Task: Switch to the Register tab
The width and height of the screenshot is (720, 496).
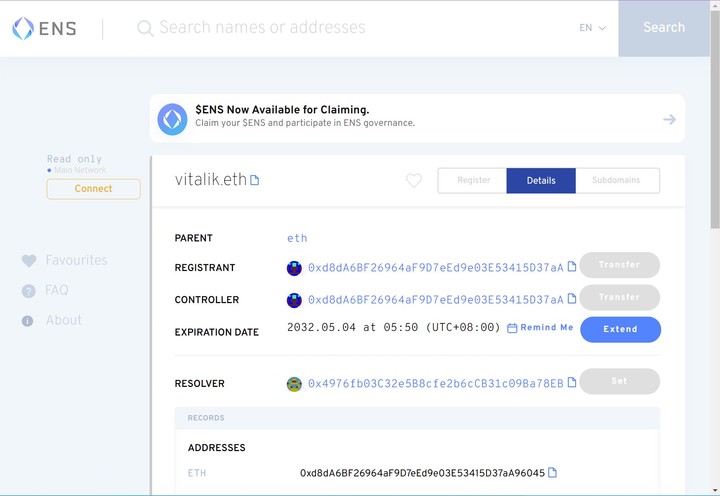Action: tap(473, 181)
